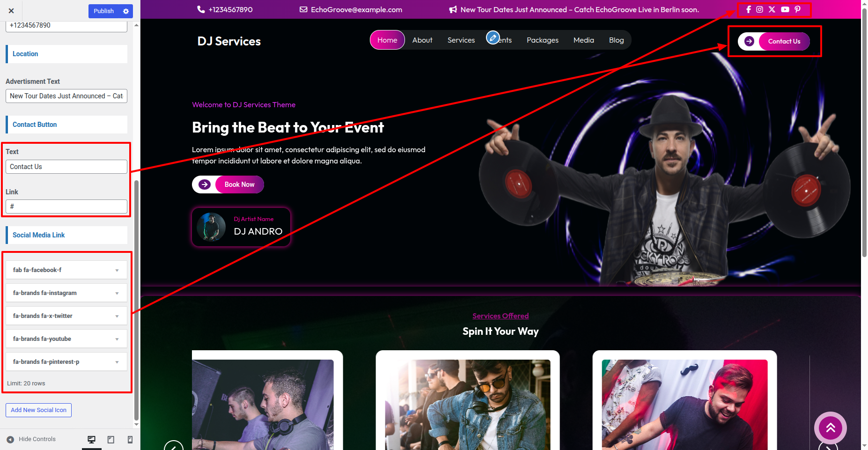This screenshot has height=450, width=868.
Task: Expand the fa-brands fa-pinterest-p row
Action: point(117,362)
